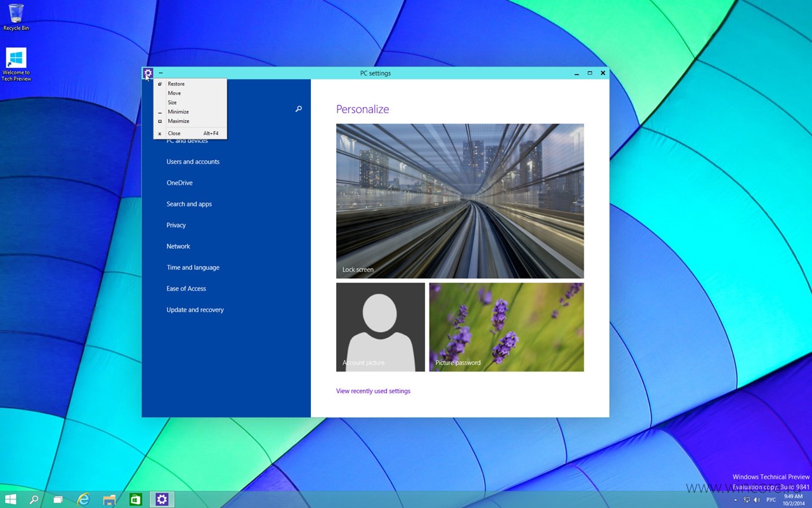Viewport: 812px width, 508px height.
Task: Show hidden tray icons arrow
Action: click(x=736, y=500)
